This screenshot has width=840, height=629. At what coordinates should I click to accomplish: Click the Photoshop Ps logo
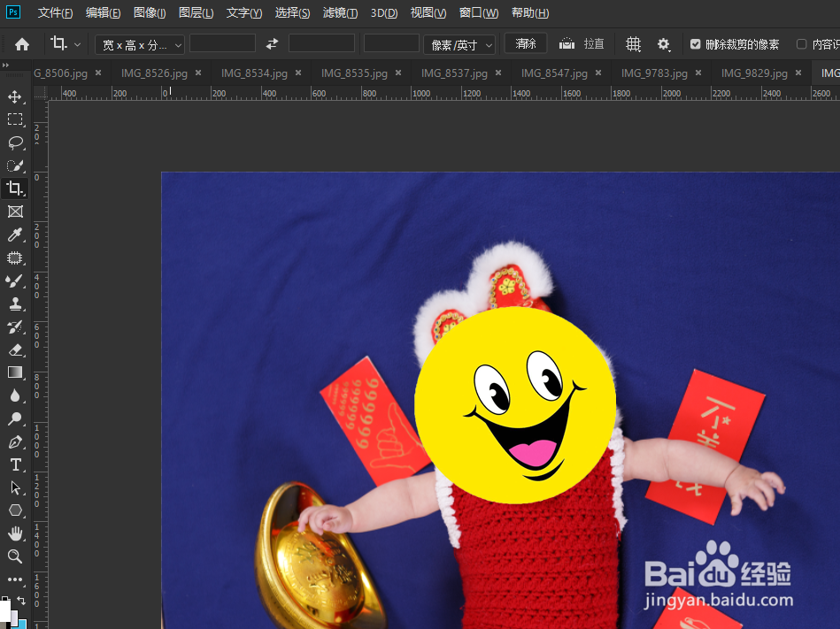click(13, 12)
